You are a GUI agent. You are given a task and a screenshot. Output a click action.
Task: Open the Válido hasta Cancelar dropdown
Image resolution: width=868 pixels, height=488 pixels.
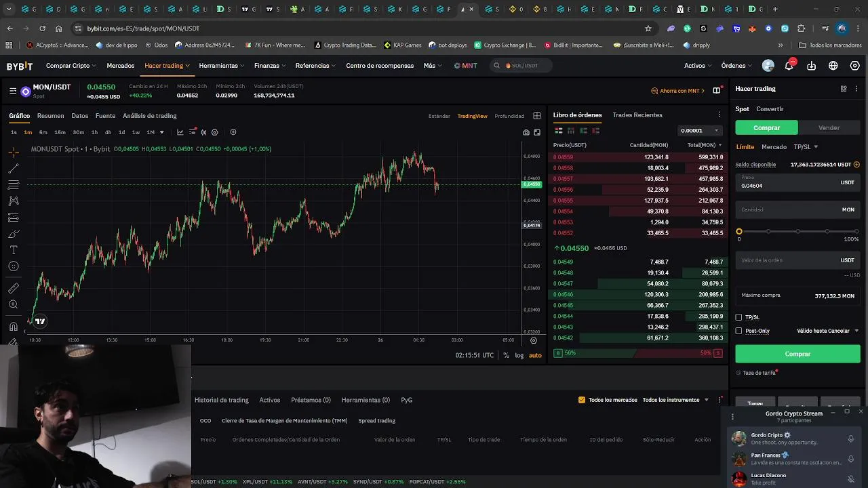pyautogui.click(x=827, y=331)
